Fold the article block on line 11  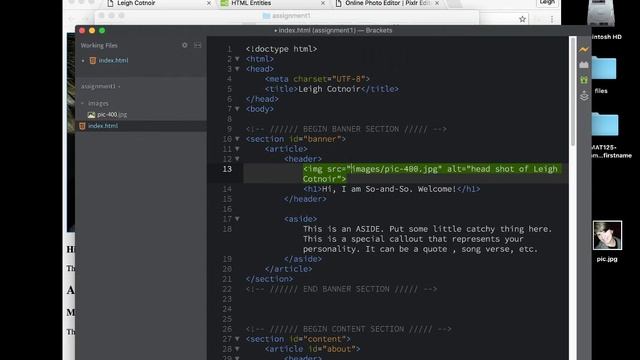pyautogui.click(x=237, y=149)
